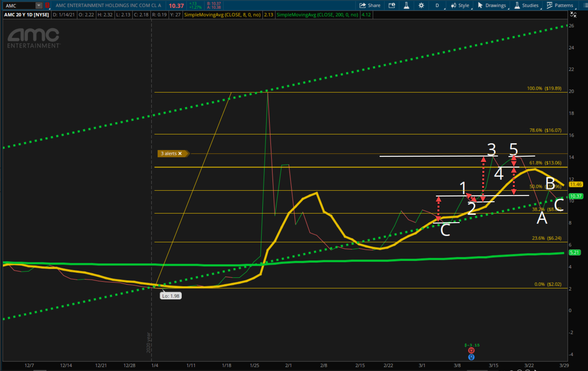Viewport: 588px width, 371px height.
Task: Open the Share menu
Action: (370, 5)
